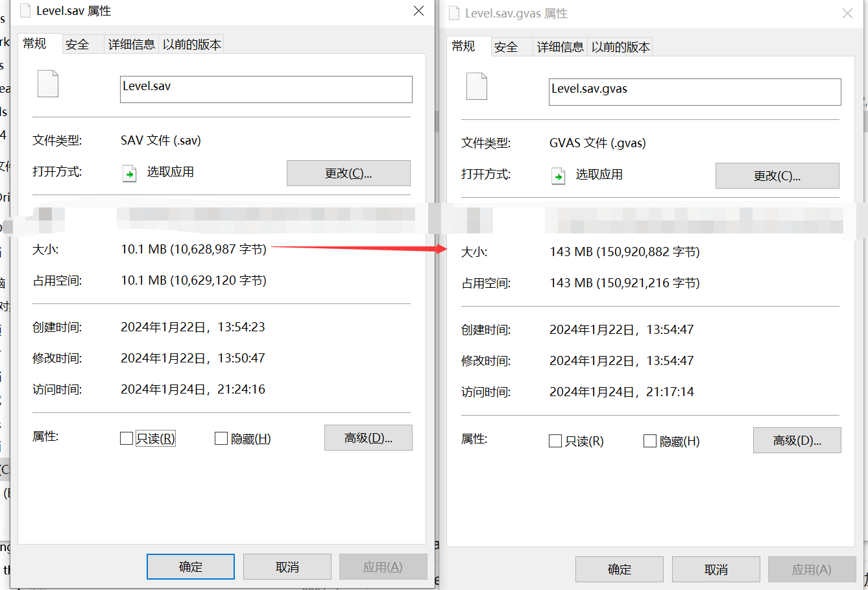
Task: Click creation time value in Level.sav.gvas dialog
Action: (x=621, y=329)
